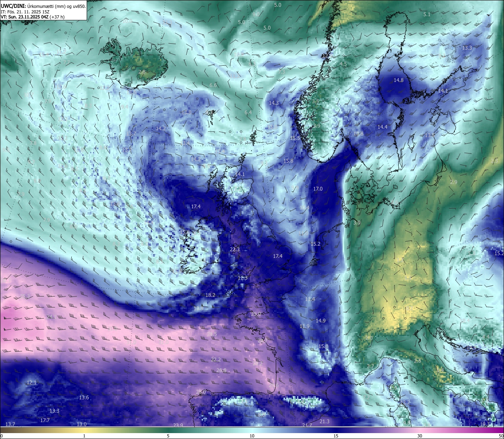Click the map value "11.4" over Belgium

(x=310, y=300)
